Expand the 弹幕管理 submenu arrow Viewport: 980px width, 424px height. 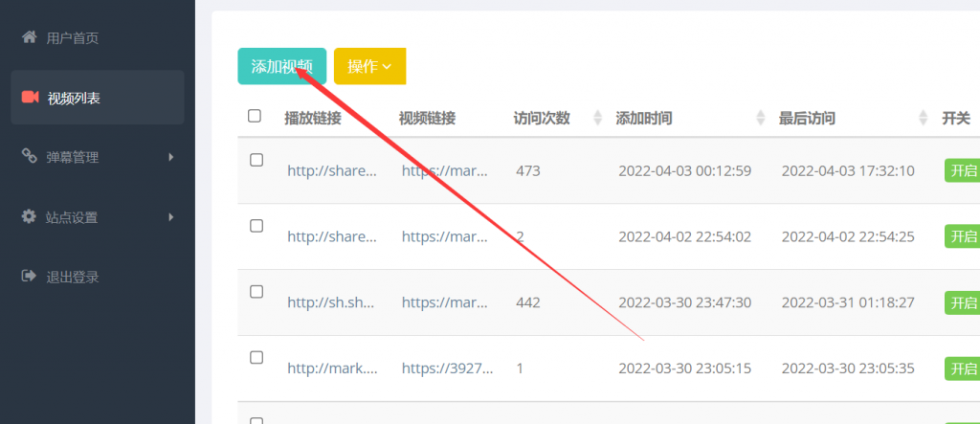(x=171, y=157)
